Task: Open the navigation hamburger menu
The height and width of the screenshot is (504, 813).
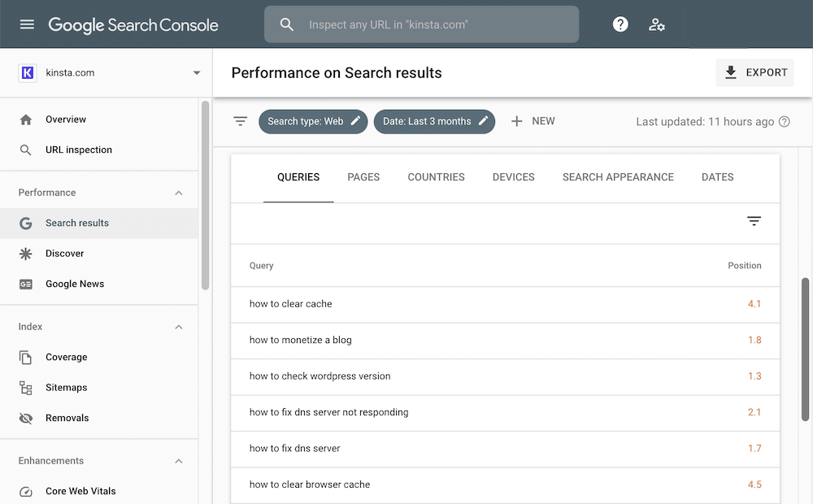Action: (x=27, y=24)
